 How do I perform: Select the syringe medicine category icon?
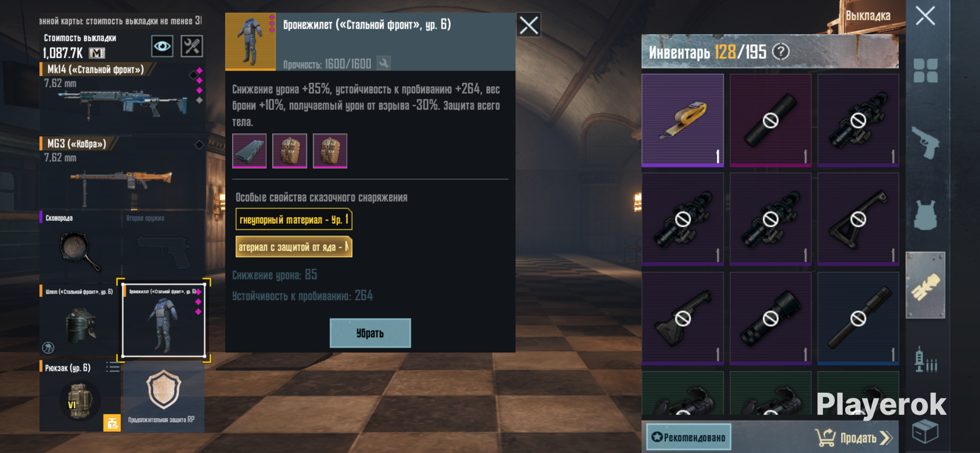point(925,360)
